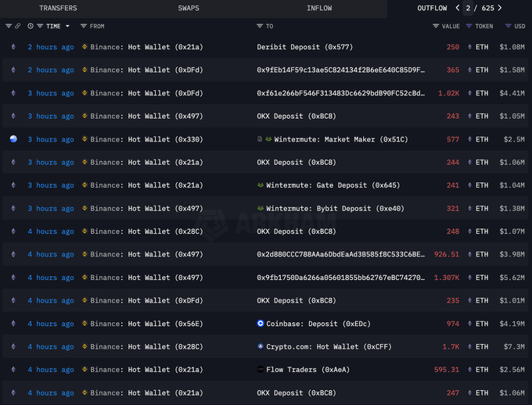This screenshot has width=532, height=405.
Task: Click the $2.5M USD amount
Action: pyautogui.click(x=514, y=139)
